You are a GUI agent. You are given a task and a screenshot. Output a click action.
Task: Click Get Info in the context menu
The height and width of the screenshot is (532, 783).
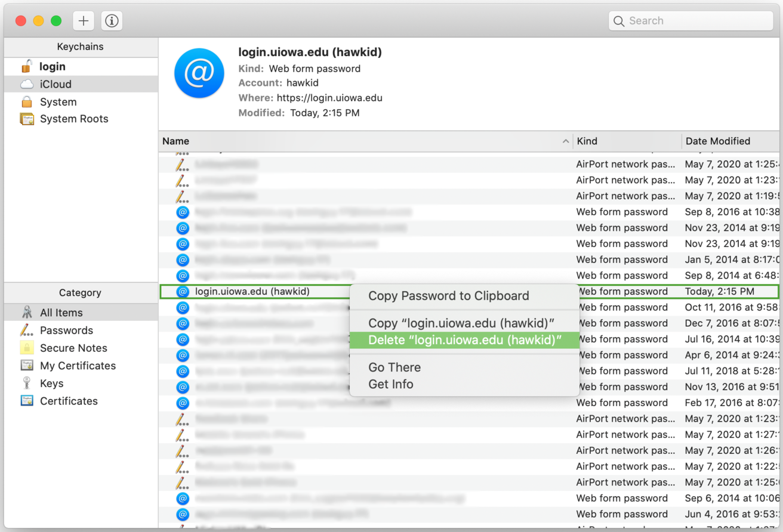tap(391, 384)
